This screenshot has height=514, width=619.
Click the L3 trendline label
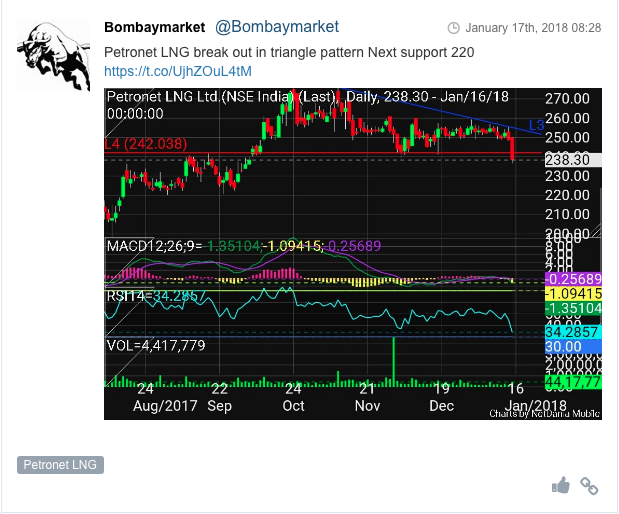click(x=536, y=126)
